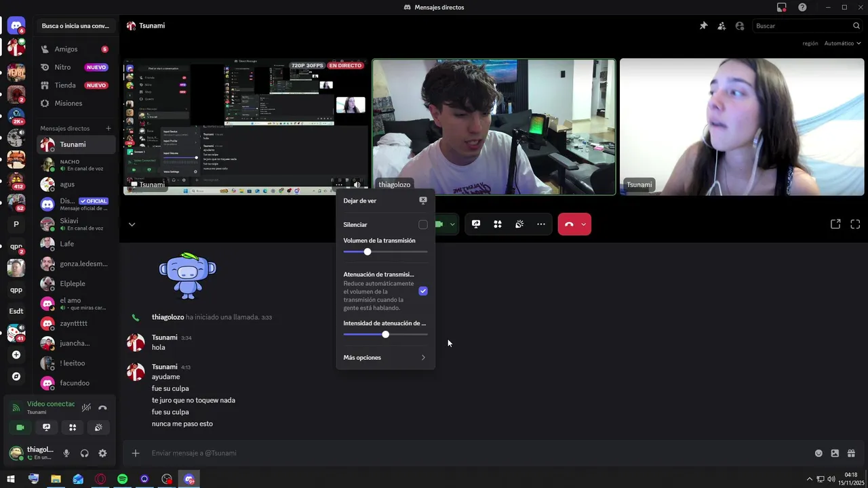Add friends to the direct message

[722, 26]
